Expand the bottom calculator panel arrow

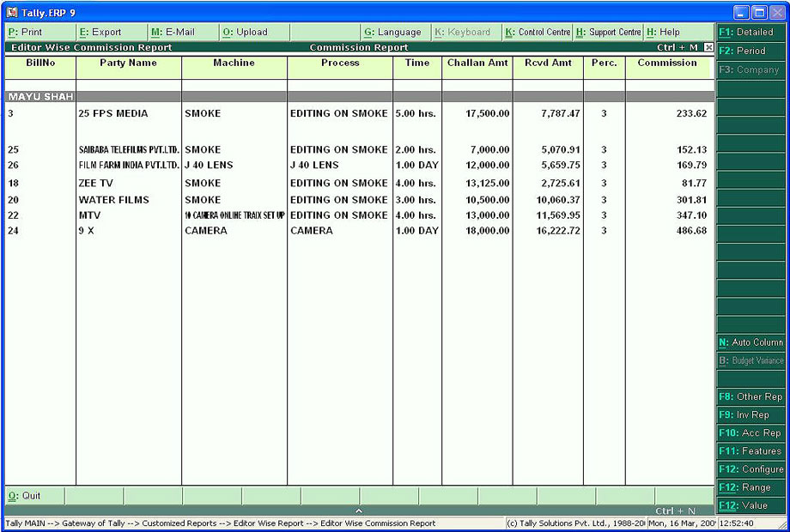click(359, 511)
